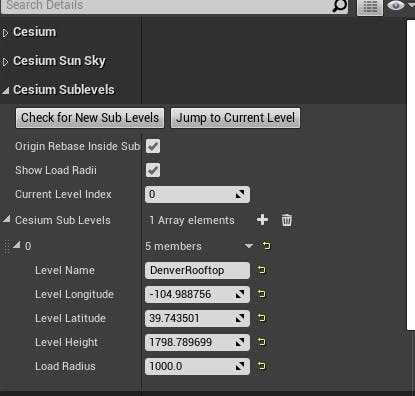Toggle Show Load Radii checkbox
This screenshot has height=396, width=415.
tap(153, 170)
